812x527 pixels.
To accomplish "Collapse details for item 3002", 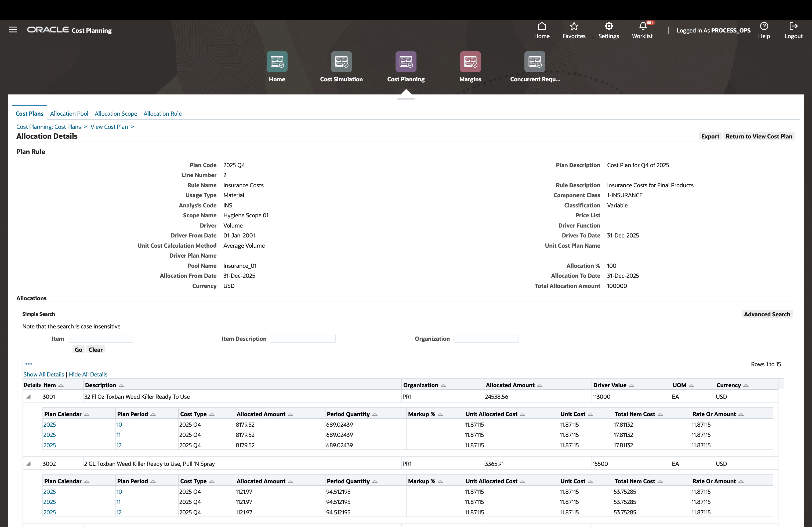I will (x=29, y=464).
